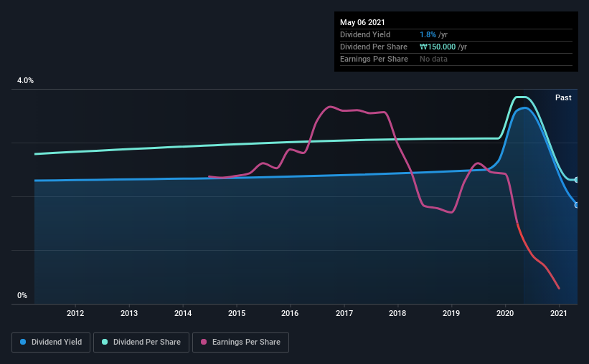
Task: Click the 4.0% y-axis label
Action: click(x=25, y=81)
